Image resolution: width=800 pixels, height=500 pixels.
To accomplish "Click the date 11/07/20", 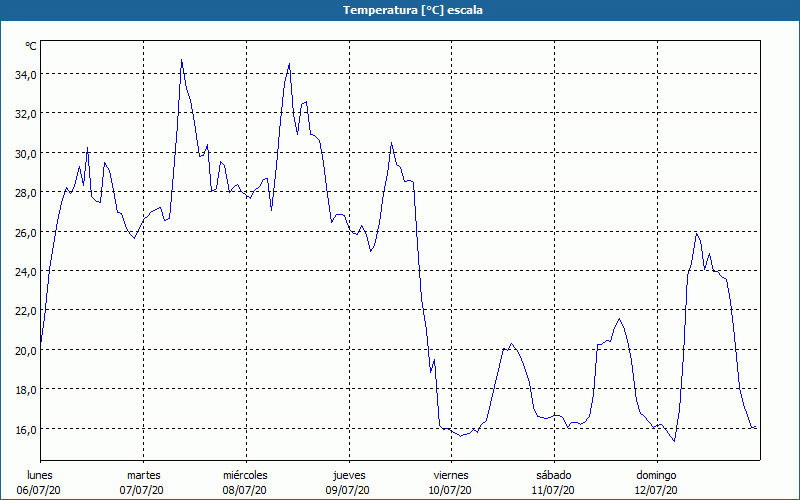I will pyautogui.click(x=553, y=490).
